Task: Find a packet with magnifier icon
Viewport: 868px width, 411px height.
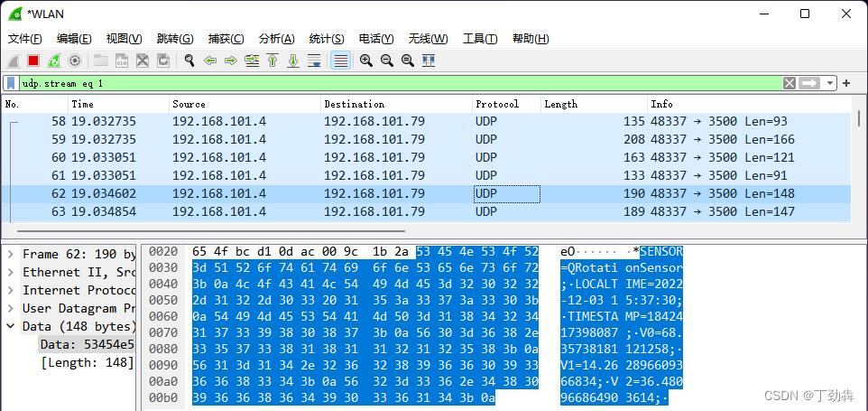Action: click(189, 61)
